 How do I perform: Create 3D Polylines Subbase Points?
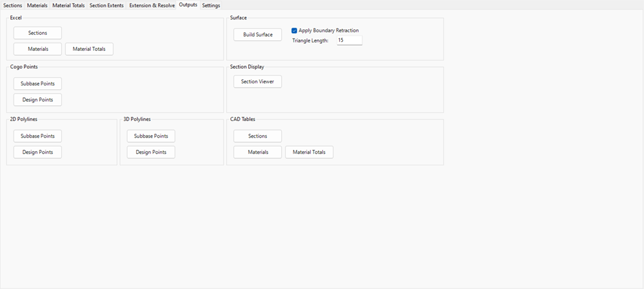pyautogui.click(x=151, y=136)
